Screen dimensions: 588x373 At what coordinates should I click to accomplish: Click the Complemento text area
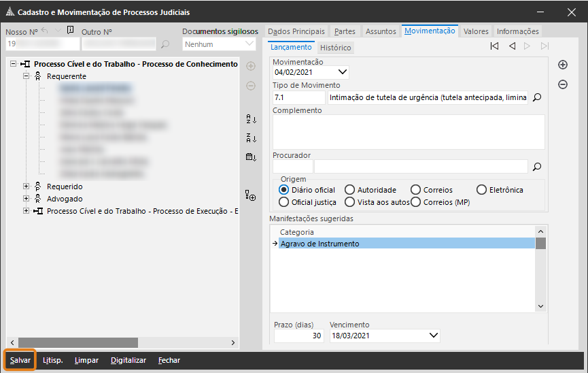408,131
